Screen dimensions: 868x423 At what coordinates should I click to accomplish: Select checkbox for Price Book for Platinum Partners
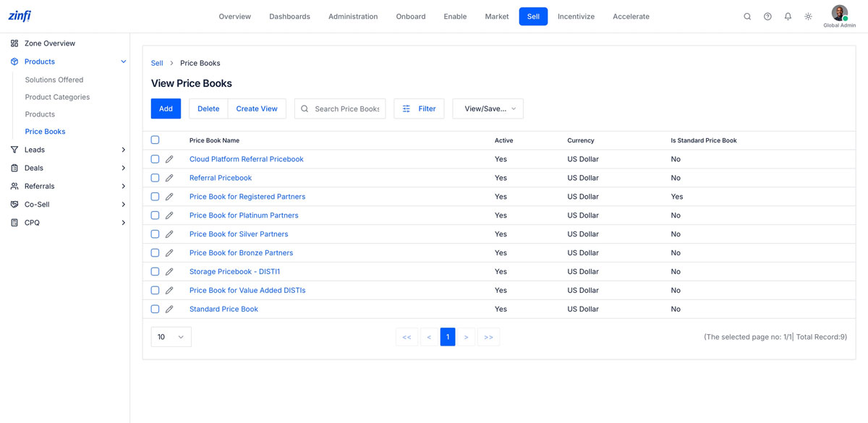(155, 215)
